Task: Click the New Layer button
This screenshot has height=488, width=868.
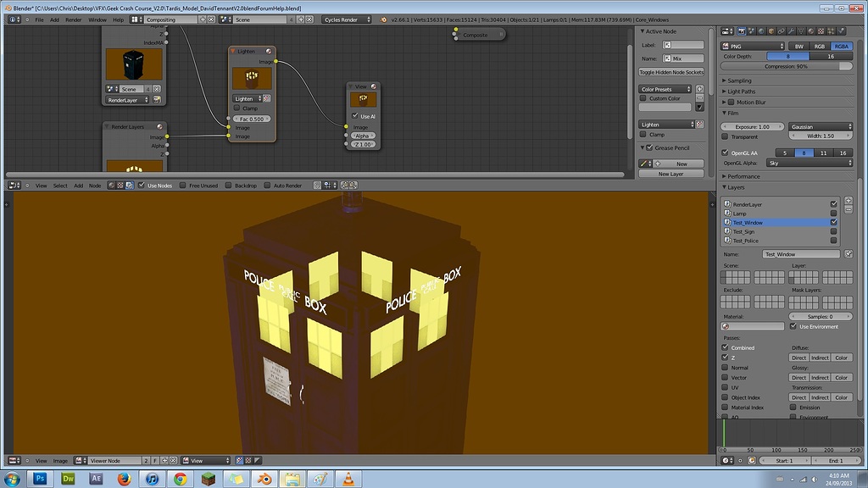Action: coord(671,174)
